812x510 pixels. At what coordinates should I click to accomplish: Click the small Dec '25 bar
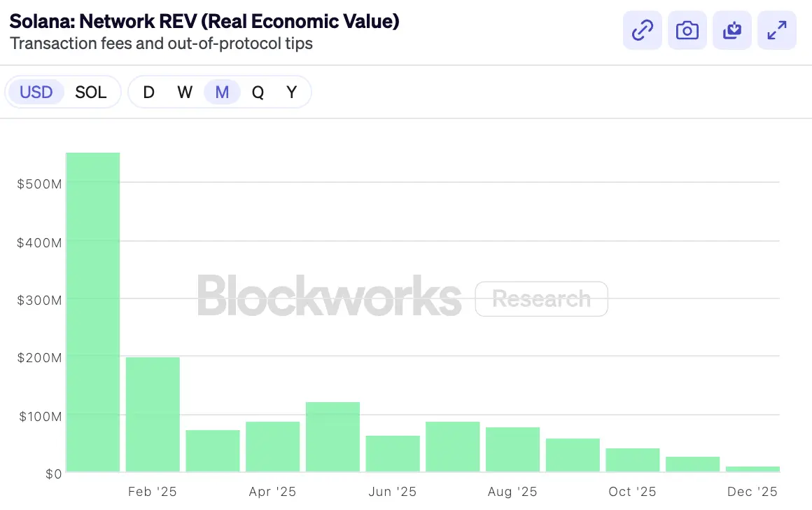(x=752, y=469)
